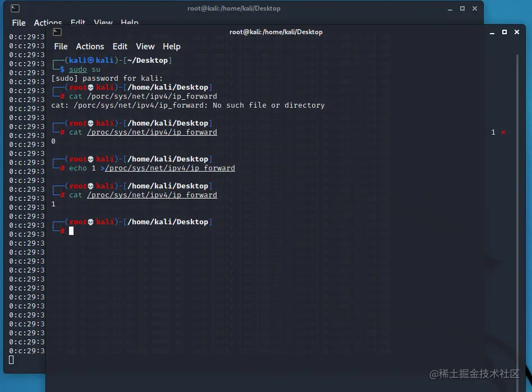The width and height of the screenshot is (532, 392).
Task: Open the Actions menu in front terminal
Action: 90,47
